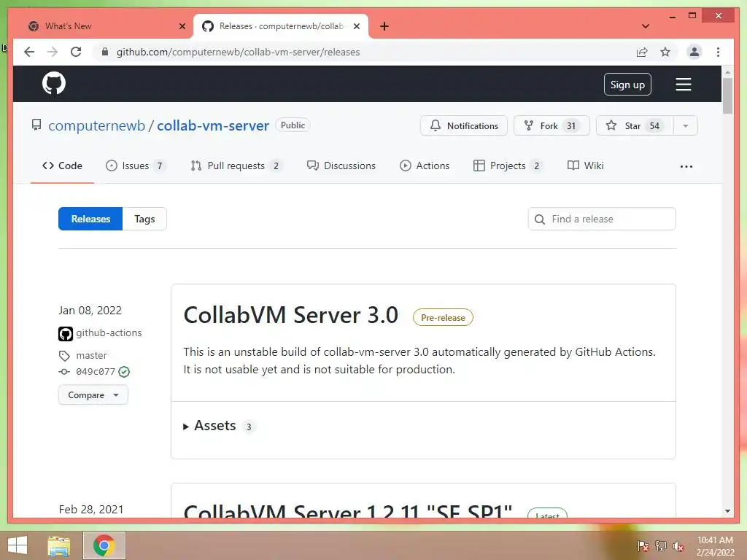Click the green verified check icon

coord(124,372)
